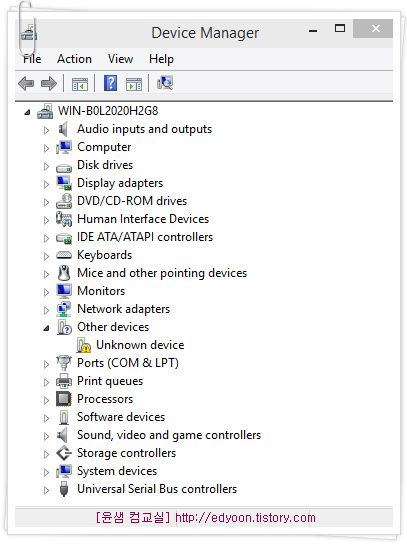Select the Ports (COM & LPT) label
Viewport: 407px width, 545px height.
pos(128,363)
